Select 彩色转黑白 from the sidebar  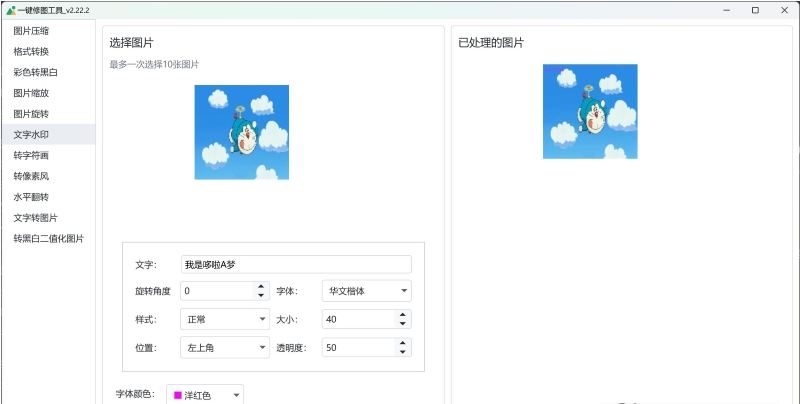[x=48, y=72]
